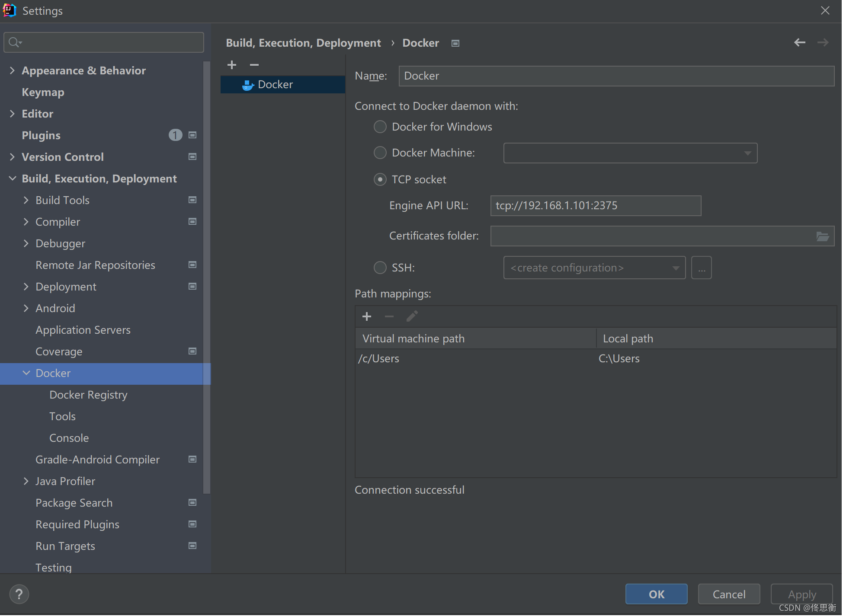This screenshot has width=843, height=616.
Task: Remove the selected Docker configuration
Action: [x=254, y=65]
